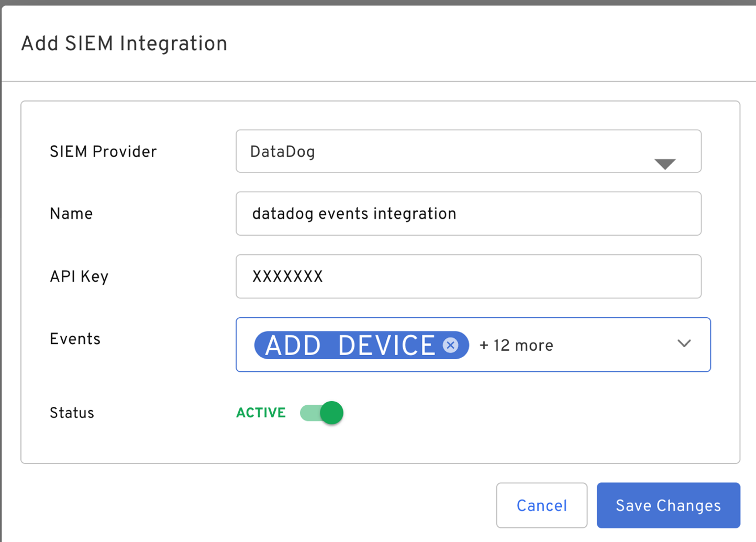Show the '+ 12 more' selected events
756x542 pixels.
coord(516,346)
